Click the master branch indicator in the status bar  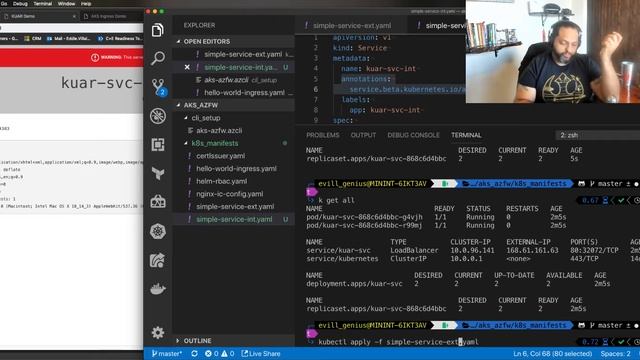click(x=167, y=353)
